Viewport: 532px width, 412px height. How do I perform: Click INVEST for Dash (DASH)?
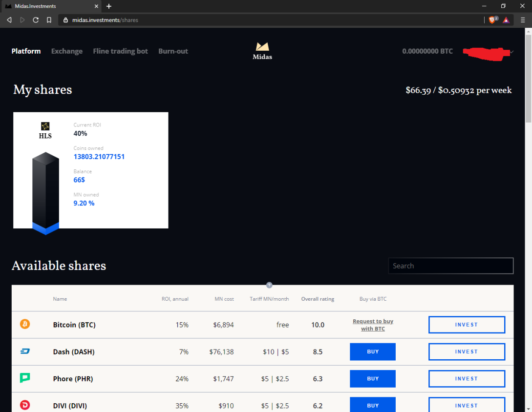467,351
